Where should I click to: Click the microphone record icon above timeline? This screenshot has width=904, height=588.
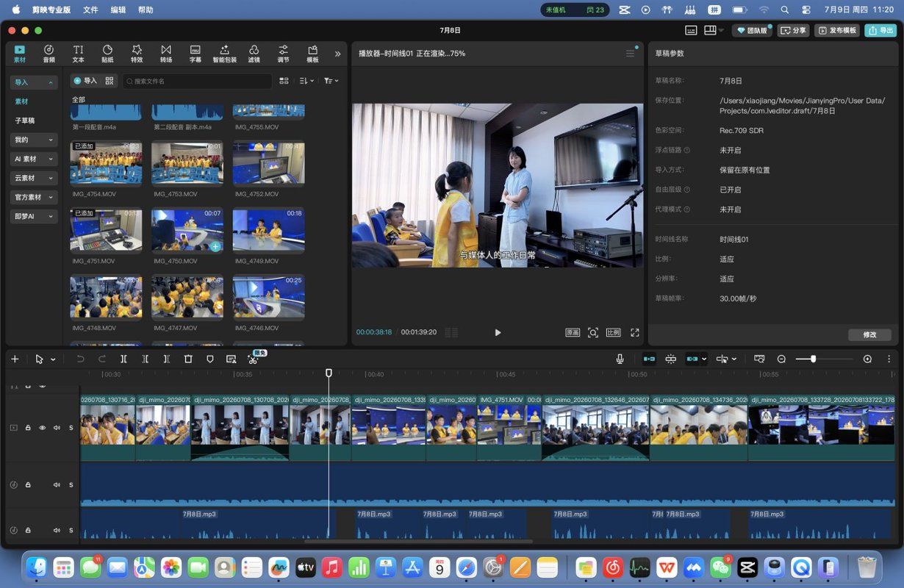pyautogui.click(x=620, y=359)
